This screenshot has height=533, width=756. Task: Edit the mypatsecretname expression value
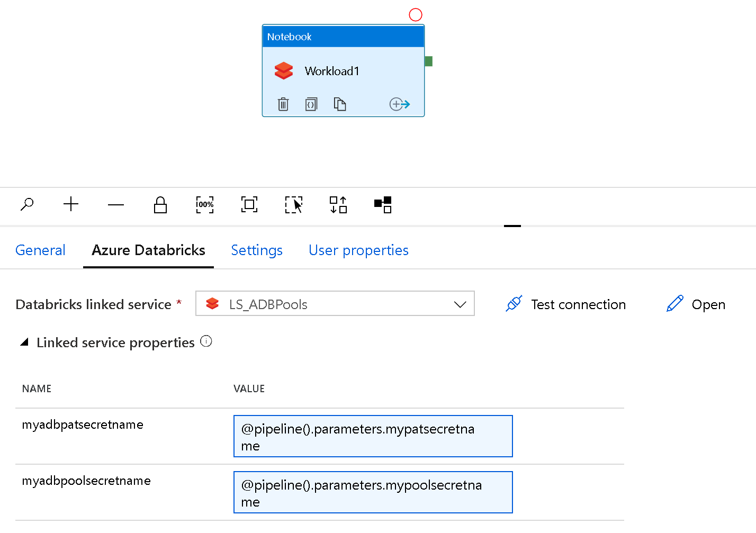click(x=373, y=436)
